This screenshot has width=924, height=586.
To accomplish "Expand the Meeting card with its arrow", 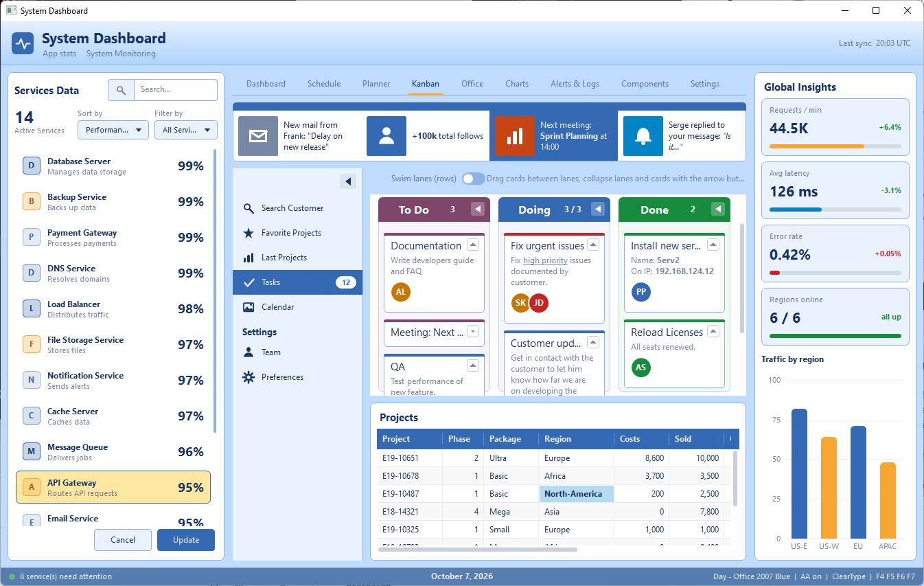I will coord(472,332).
